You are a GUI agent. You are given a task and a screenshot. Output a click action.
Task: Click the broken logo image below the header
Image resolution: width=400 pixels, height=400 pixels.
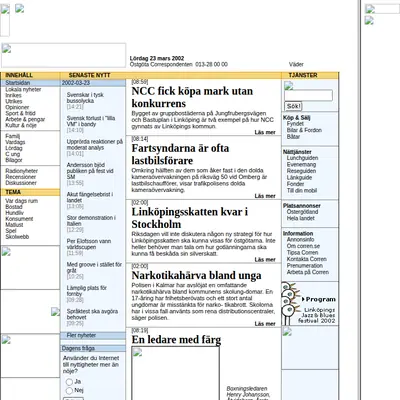[63, 55]
